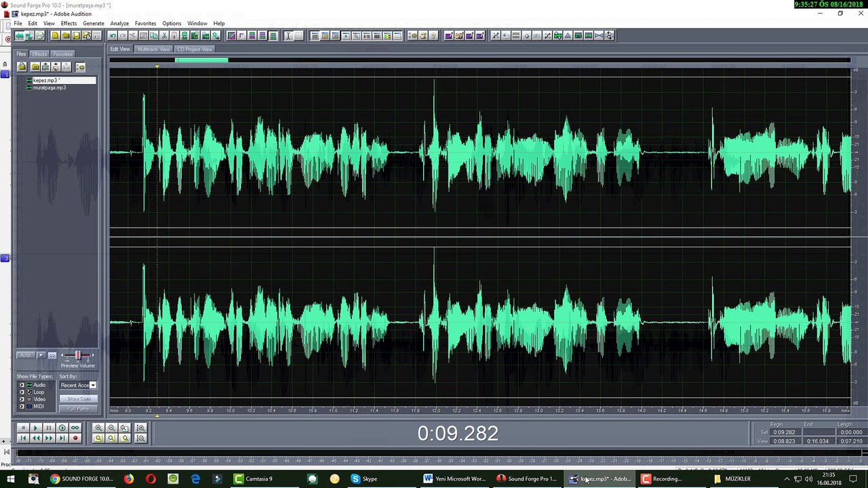Click the Go to Beginning transport button

coord(23,438)
